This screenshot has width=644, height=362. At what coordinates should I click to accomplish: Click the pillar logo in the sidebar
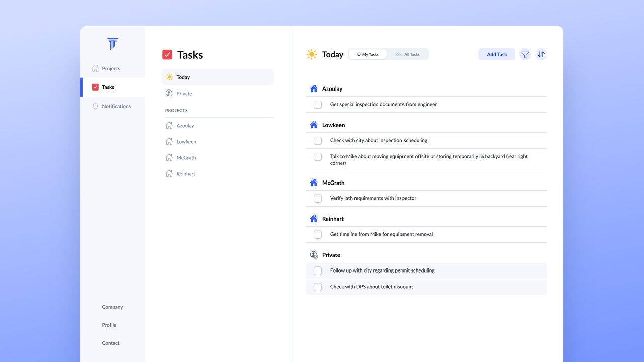click(113, 44)
